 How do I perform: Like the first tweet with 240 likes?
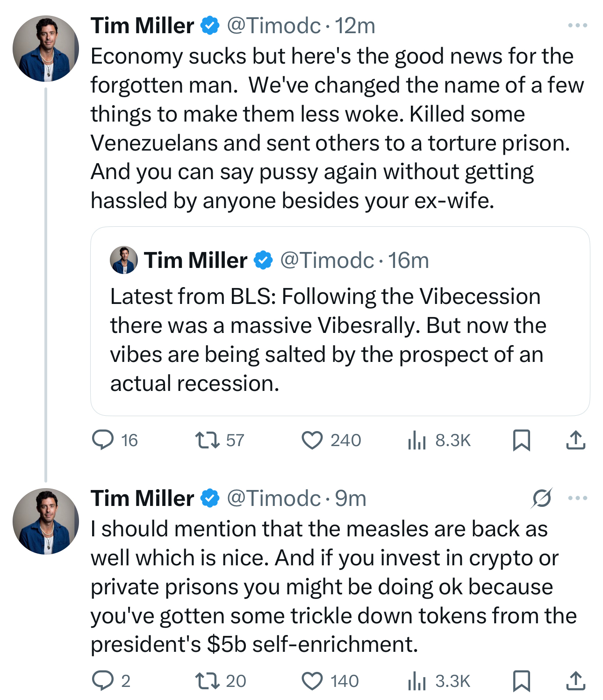tap(312, 440)
